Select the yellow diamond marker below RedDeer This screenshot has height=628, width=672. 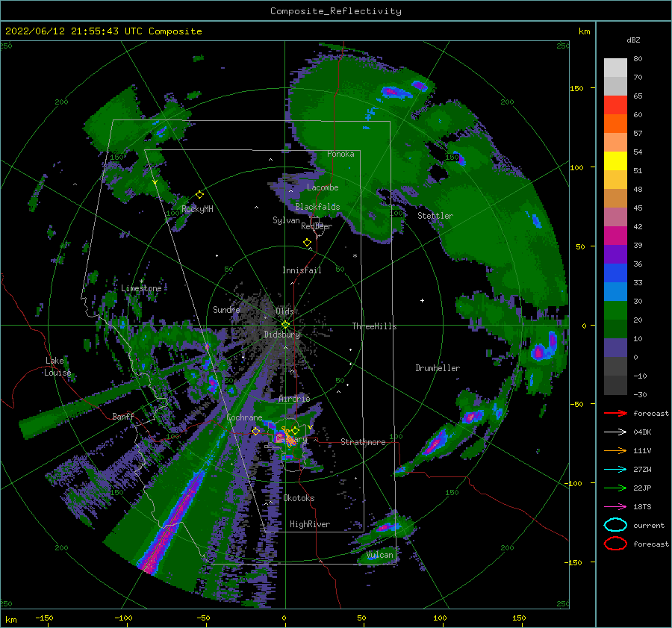point(308,243)
